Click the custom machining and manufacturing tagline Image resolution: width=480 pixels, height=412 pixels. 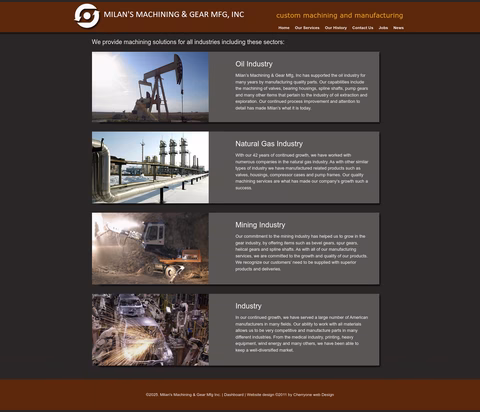coord(340,15)
